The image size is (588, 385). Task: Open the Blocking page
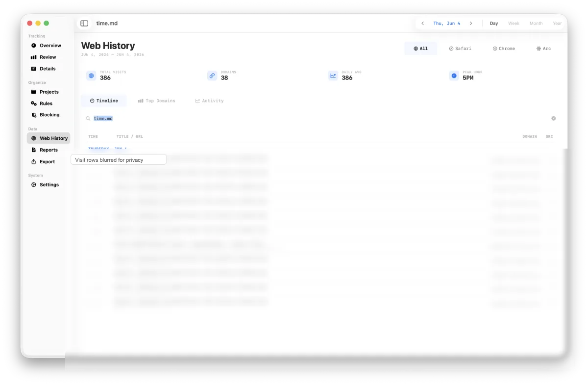click(x=48, y=115)
